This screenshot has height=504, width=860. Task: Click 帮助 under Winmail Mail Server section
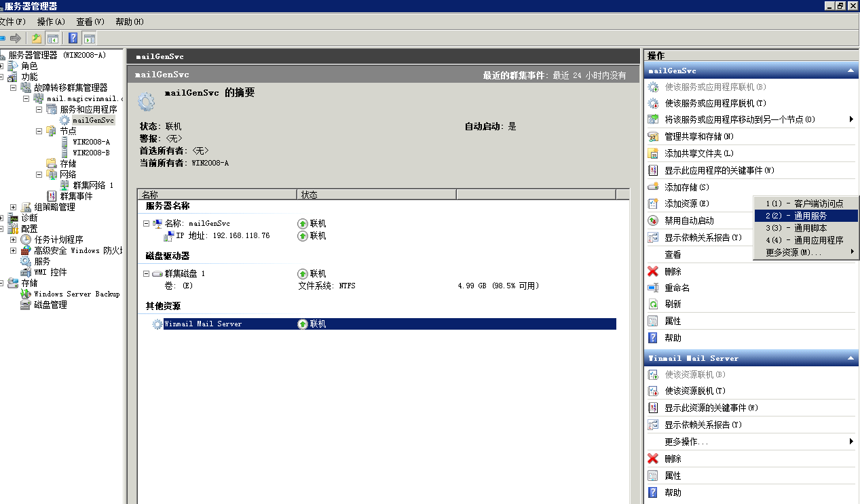point(673,492)
